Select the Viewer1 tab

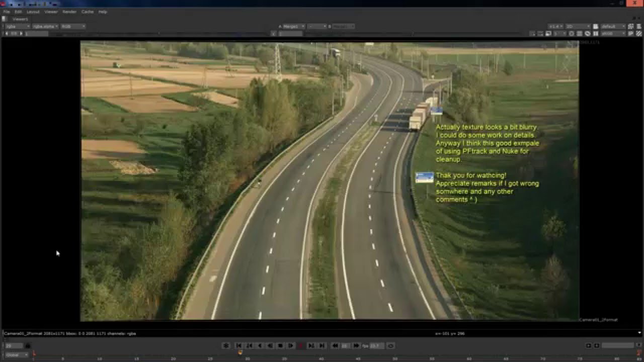(x=20, y=19)
